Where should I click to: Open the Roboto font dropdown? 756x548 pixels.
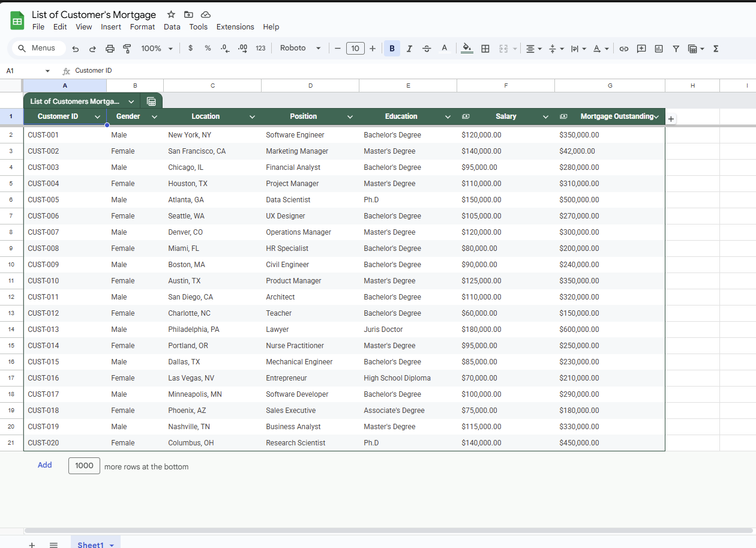pyautogui.click(x=301, y=48)
